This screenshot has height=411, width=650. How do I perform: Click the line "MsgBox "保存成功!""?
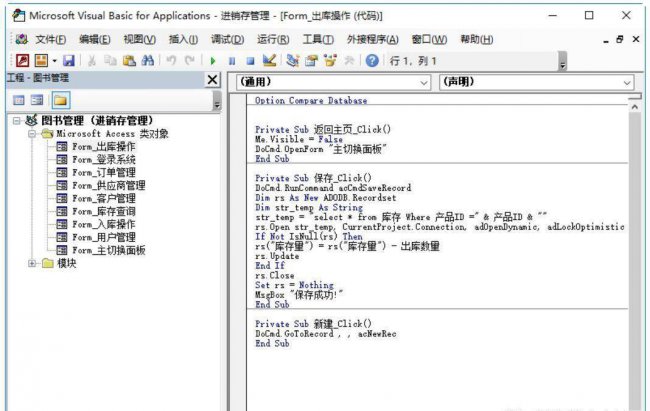[x=299, y=295]
